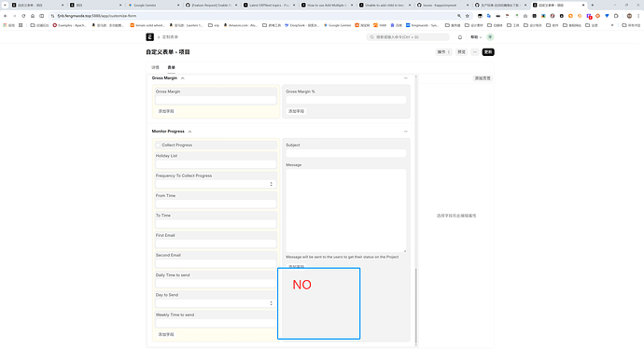Viewport: 644px width, 350px height.
Task: Switch to Issues frappe/erpnext browser tab
Action: coord(442,5)
